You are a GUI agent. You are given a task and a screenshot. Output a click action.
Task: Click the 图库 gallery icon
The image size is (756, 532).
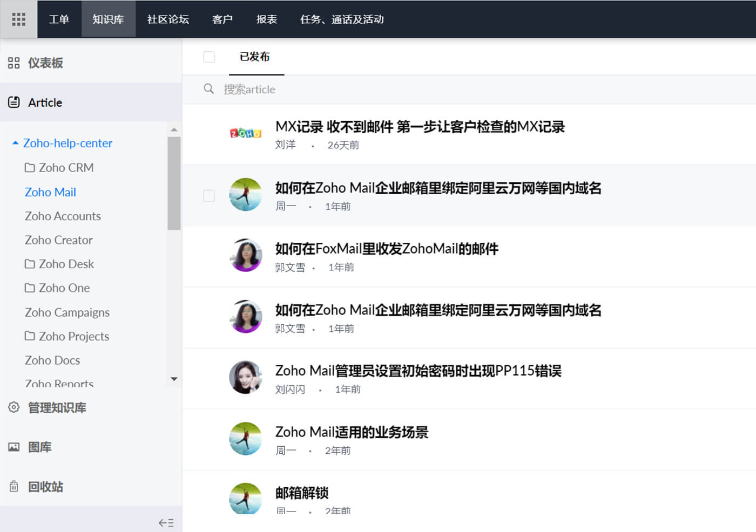click(14, 447)
